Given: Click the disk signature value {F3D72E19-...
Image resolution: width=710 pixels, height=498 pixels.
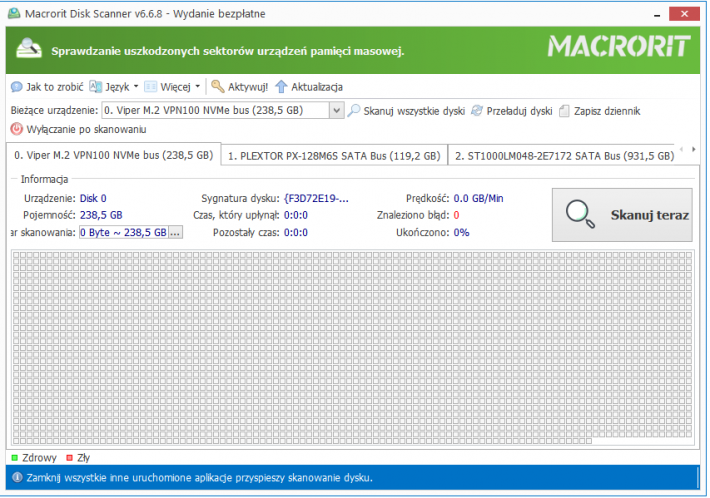Looking at the screenshot, I should (317, 198).
